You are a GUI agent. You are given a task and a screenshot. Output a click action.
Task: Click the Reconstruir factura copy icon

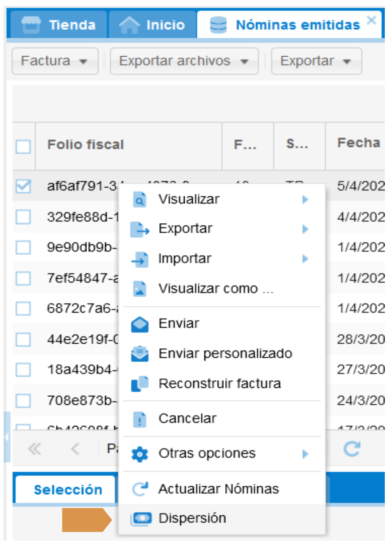(139, 384)
